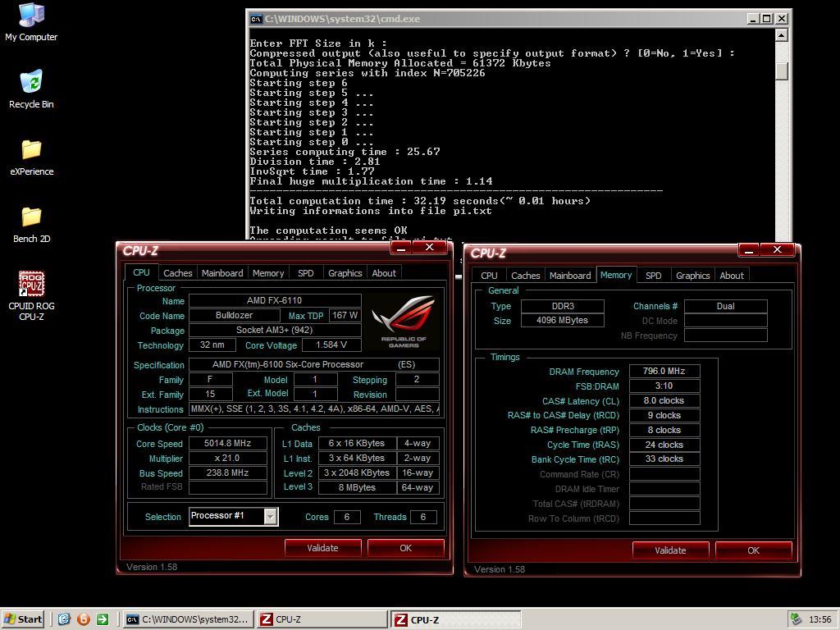Click the Code Name Bulldozer value
Viewport: 840px width, 630px height.
click(x=234, y=316)
